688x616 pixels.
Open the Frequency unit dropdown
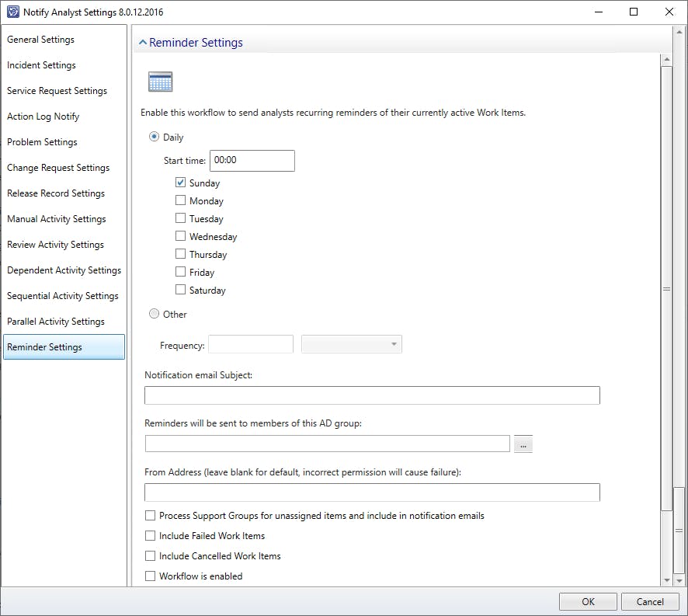(x=352, y=344)
